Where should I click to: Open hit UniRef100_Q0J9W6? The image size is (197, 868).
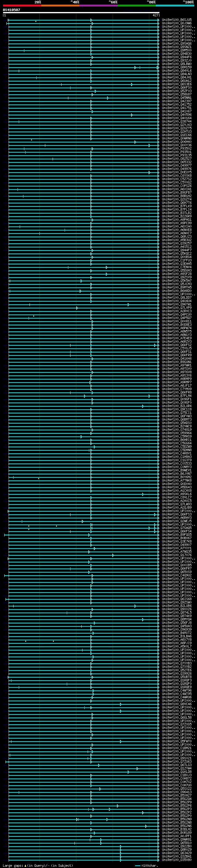[x=177, y=23]
